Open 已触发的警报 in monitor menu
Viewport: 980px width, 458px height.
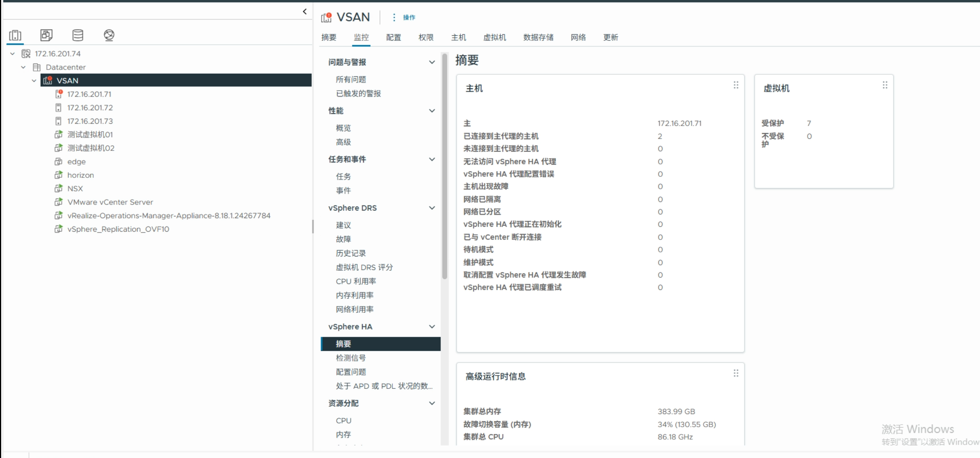pyautogui.click(x=358, y=94)
